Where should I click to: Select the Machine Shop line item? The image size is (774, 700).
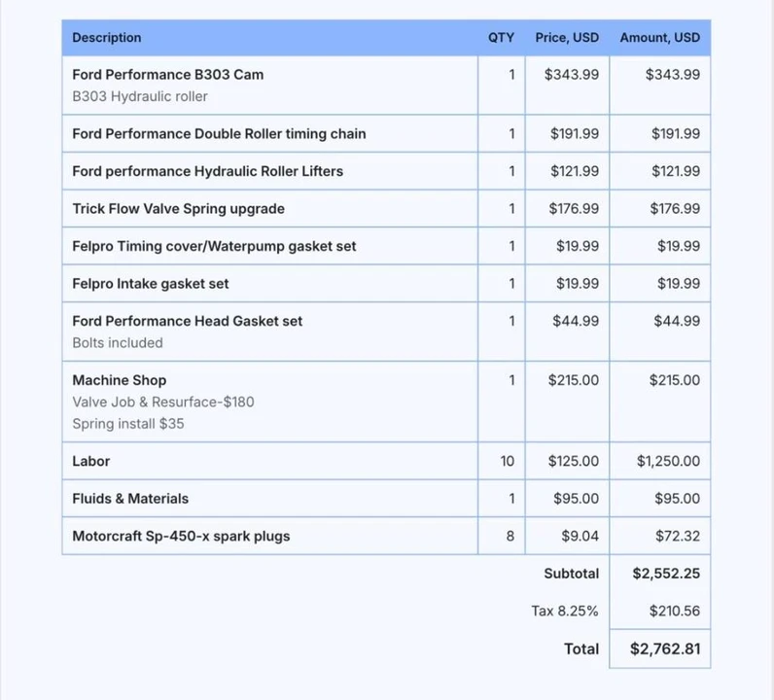pos(386,402)
